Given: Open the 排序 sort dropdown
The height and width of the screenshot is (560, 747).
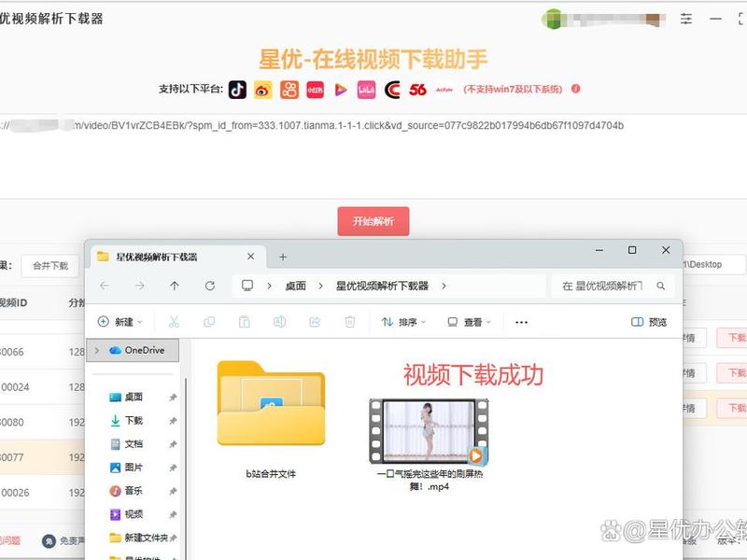Looking at the screenshot, I should pos(403,322).
